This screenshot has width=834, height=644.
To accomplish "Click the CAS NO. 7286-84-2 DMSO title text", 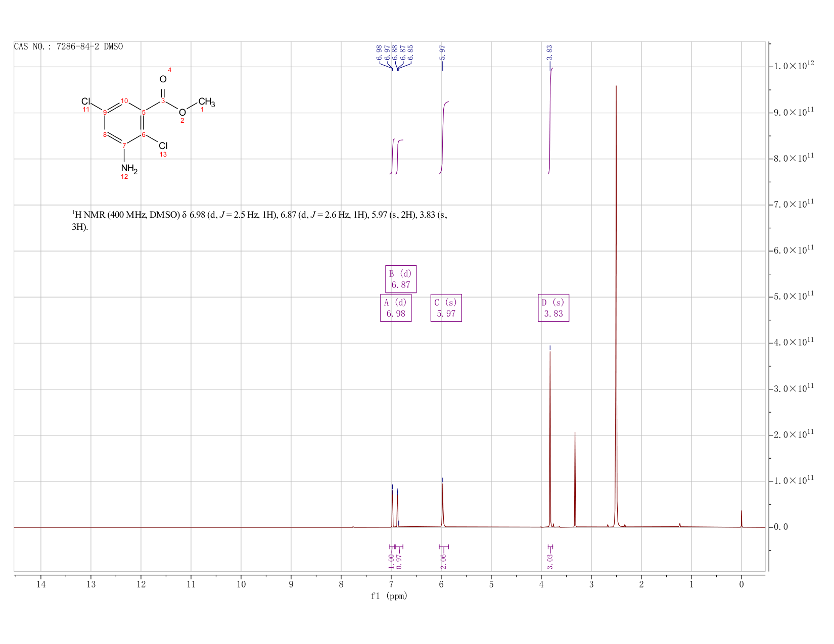I will pos(68,46).
